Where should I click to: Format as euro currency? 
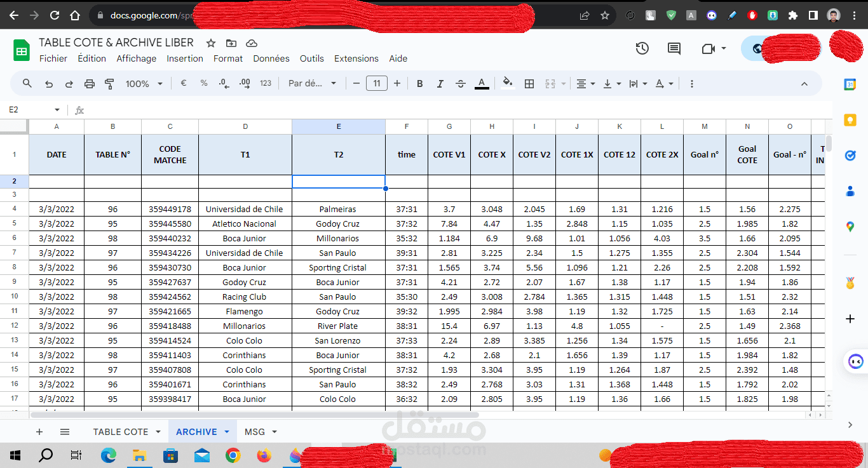click(183, 83)
